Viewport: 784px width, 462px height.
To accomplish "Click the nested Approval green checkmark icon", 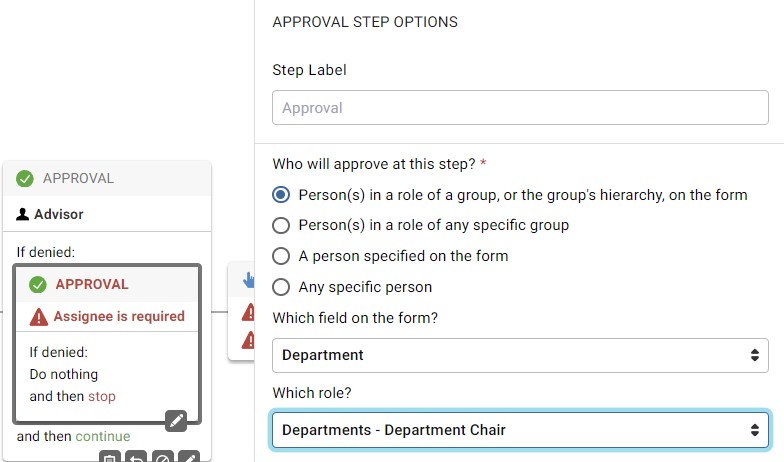I will coord(39,284).
